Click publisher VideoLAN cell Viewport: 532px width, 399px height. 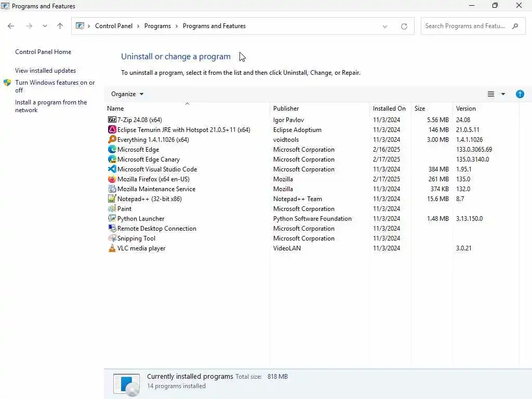click(x=287, y=248)
